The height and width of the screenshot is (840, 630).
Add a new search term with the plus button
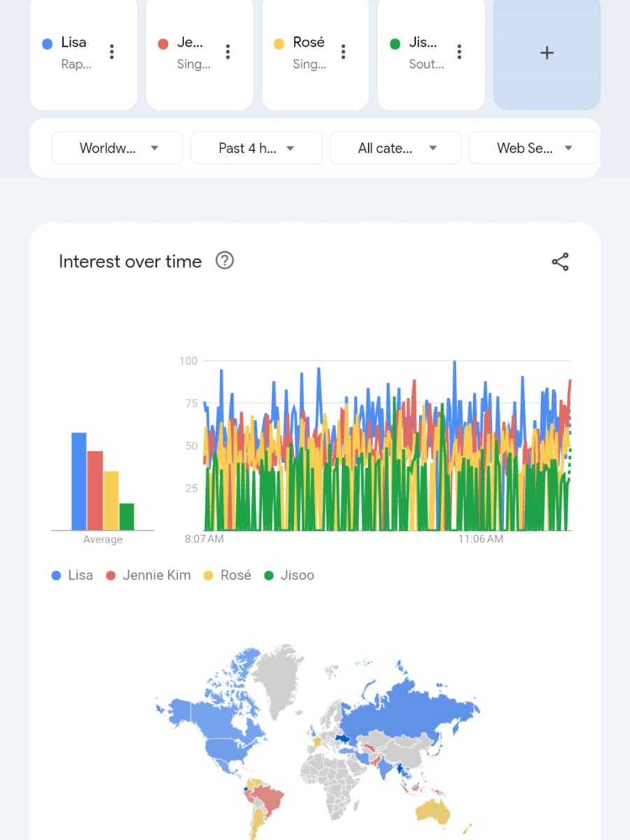[547, 53]
